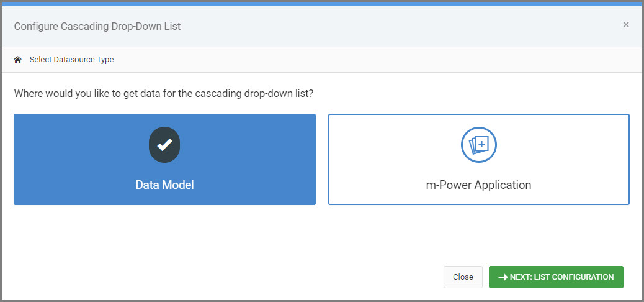Click the checkmark icon on Data Model card
644x302 pixels.
point(164,144)
